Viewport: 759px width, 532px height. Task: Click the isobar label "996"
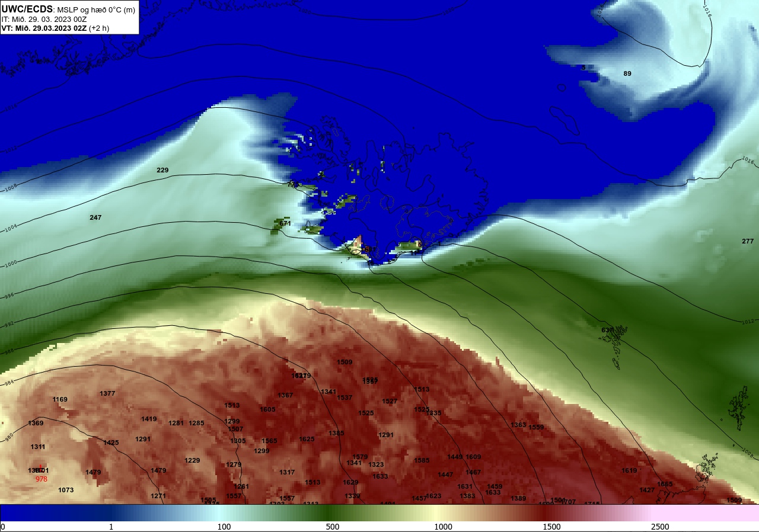(x=9, y=295)
